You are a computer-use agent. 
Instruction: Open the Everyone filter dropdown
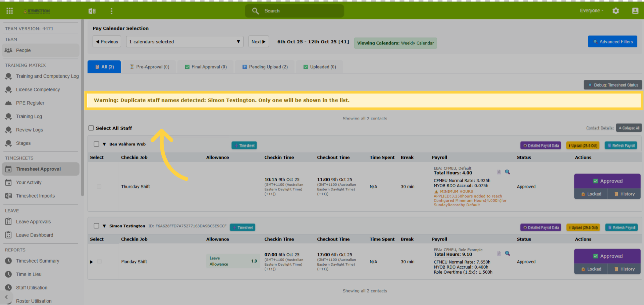[591, 11]
